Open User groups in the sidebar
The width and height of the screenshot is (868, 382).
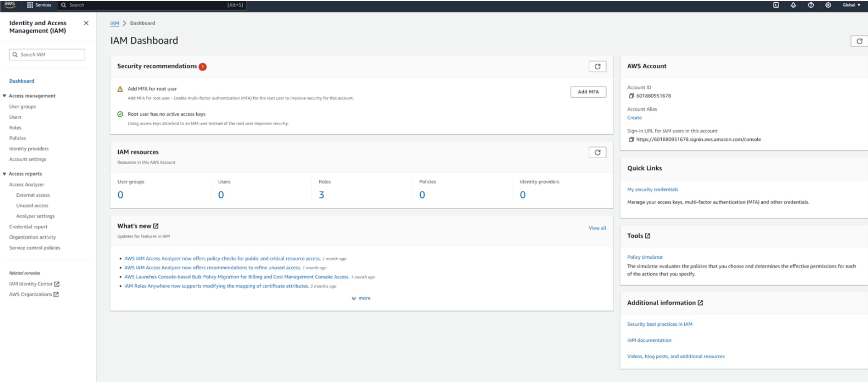(23, 107)
